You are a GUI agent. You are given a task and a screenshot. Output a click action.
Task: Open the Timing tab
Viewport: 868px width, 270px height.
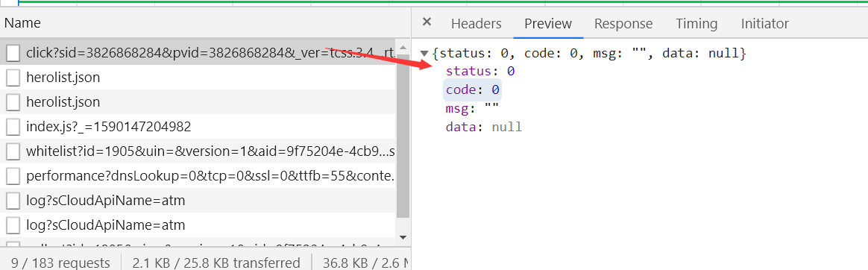coord(696,24)
